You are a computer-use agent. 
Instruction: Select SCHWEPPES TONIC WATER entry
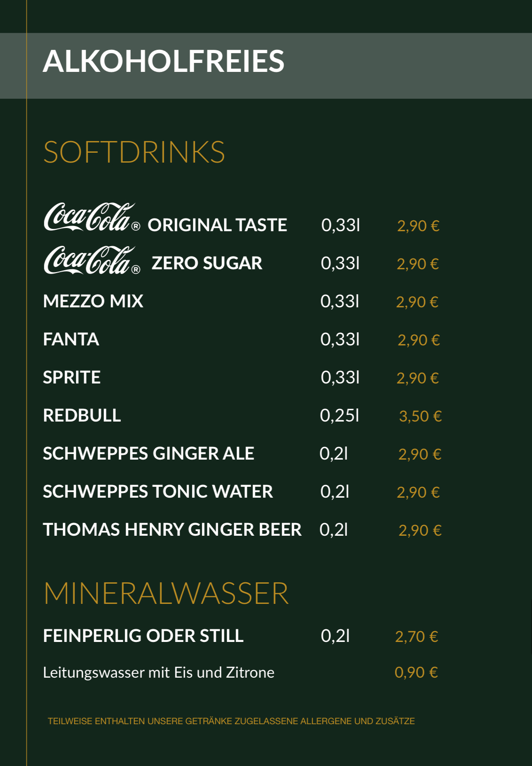click(158, 492)
